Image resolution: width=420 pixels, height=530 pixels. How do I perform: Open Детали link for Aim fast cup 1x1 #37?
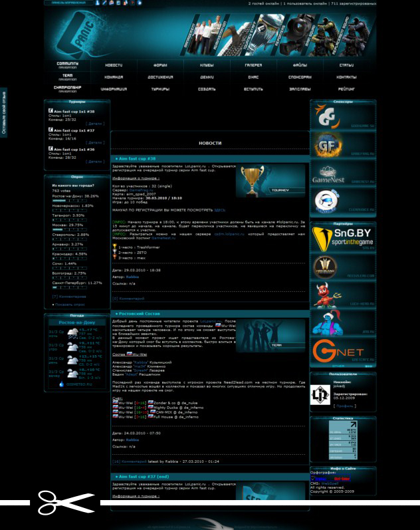pyautogui.click(x=95, y=142)
